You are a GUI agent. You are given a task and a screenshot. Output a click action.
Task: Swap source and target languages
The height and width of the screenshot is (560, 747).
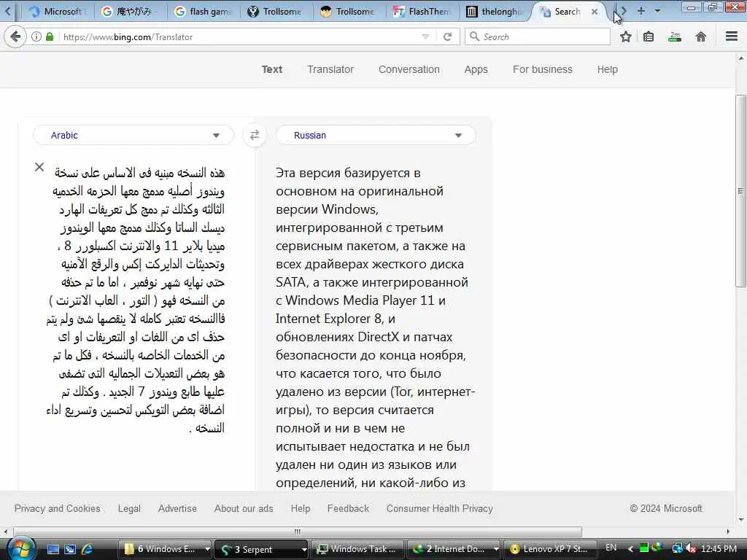tap(255, 135)
